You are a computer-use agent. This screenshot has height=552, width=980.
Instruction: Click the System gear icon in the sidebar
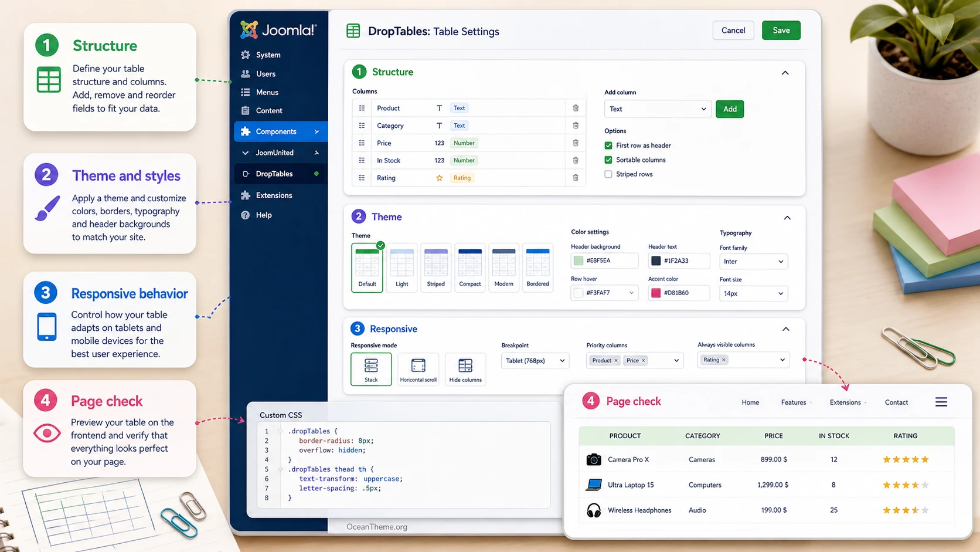point(246,55)
